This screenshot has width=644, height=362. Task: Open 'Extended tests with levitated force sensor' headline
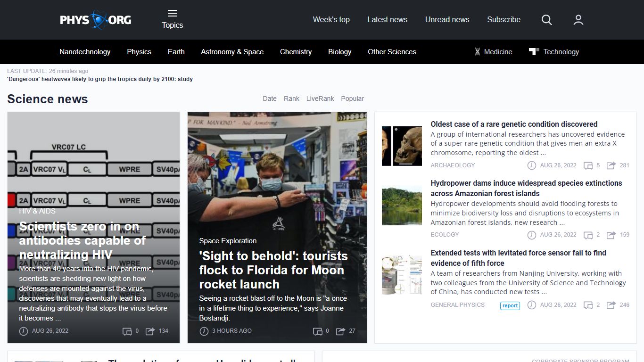(518, 258)
